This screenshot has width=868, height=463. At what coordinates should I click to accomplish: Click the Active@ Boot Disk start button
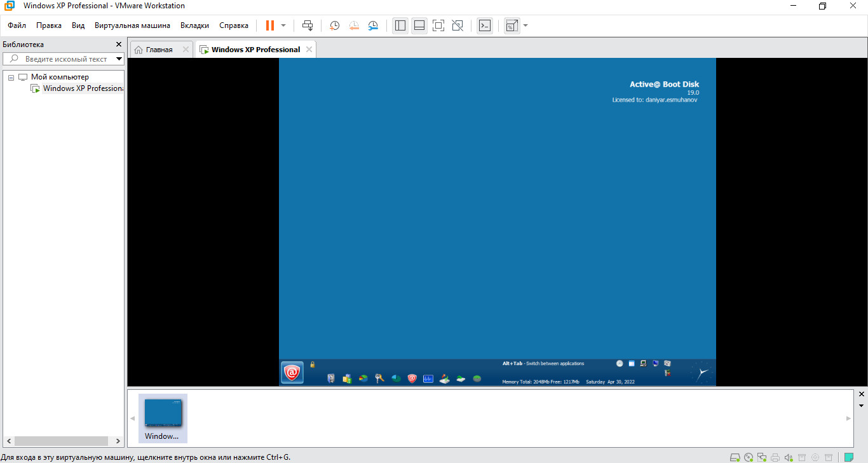coord(292,373)
